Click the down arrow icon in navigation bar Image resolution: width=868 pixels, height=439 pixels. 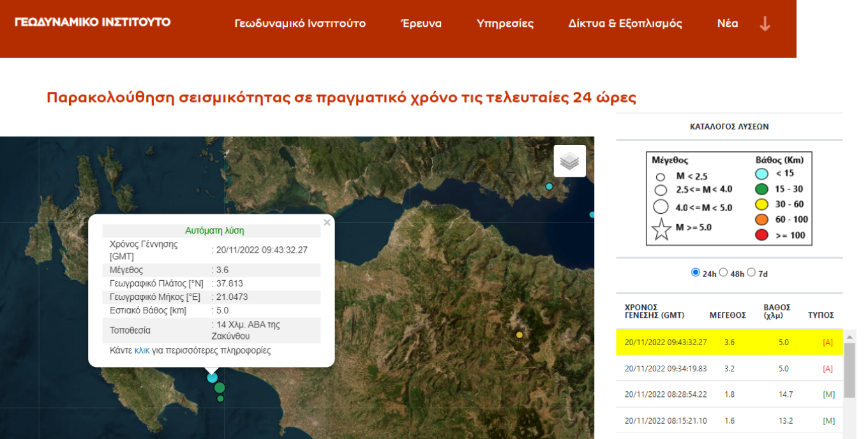(x=765, y=24)
